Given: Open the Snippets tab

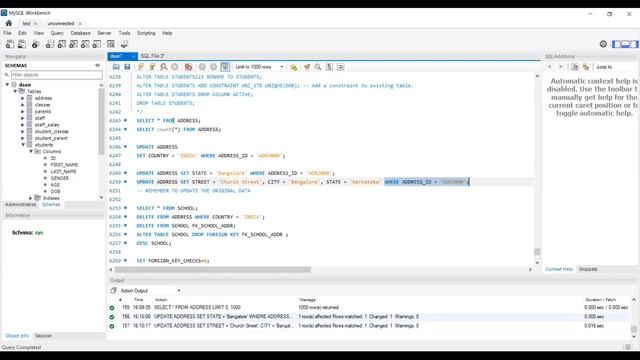Looking at the screenshot, I should pyautogui.click(x=588, y=269).
